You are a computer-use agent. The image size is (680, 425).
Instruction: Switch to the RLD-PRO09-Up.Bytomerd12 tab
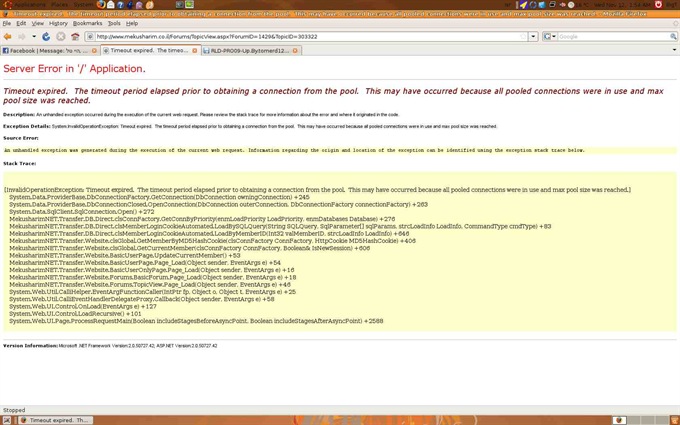point(248,50)
